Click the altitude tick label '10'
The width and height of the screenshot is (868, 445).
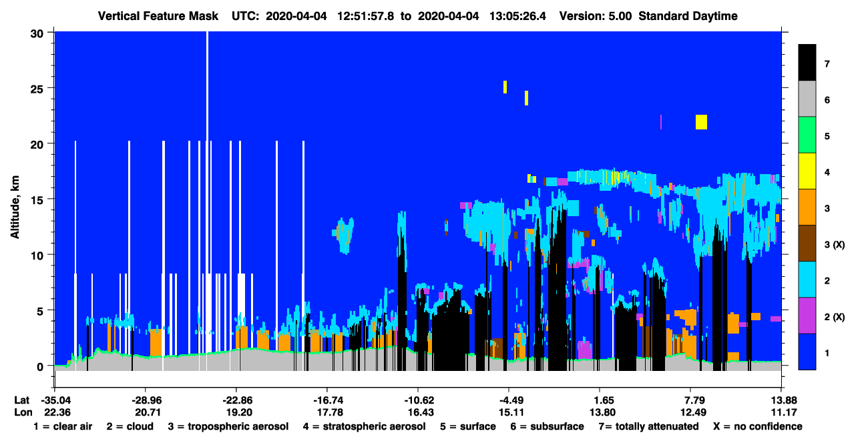click(39, 255)
